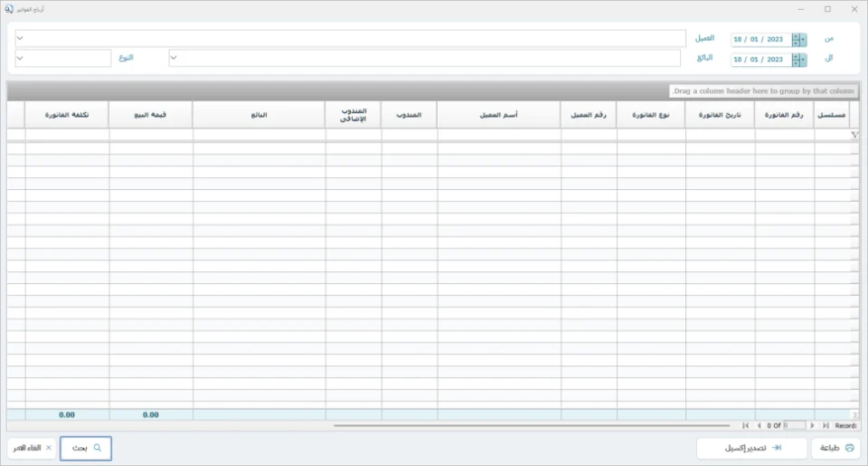Click the filter row funnel icon
The image size is (868, 466).
pos(854,135)
